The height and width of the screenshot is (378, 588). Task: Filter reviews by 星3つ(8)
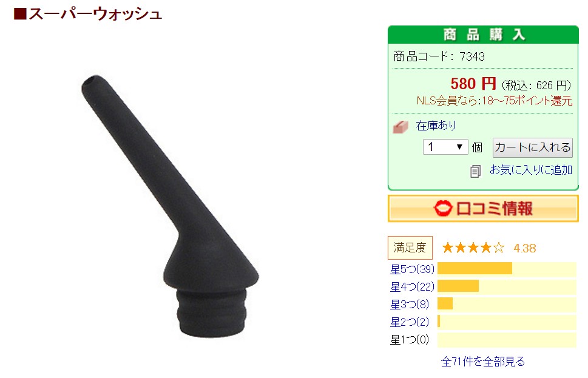410,304
